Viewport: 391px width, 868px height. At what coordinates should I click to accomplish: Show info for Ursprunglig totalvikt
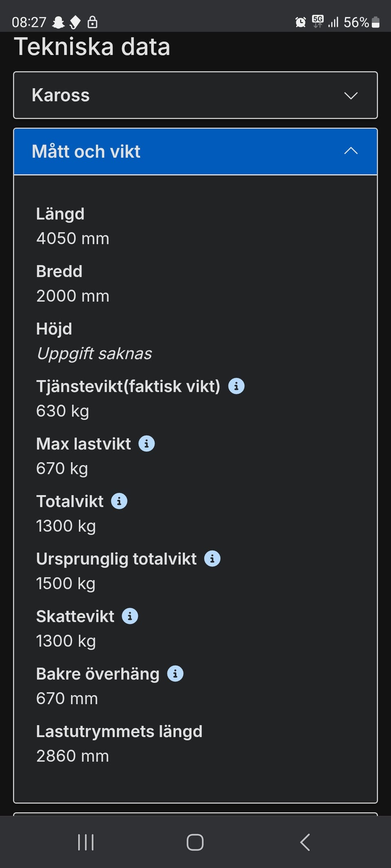212,559
